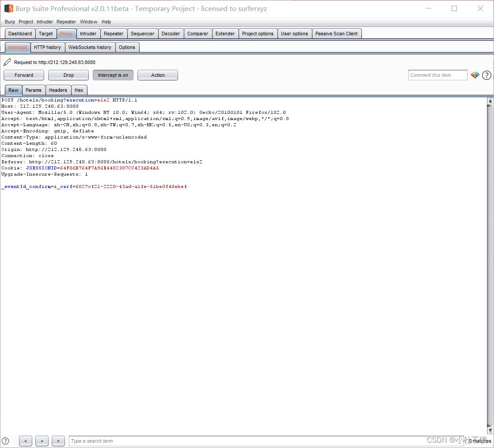Open the Intruder menu in the menu bar
Image resolution: width=494 pixels, height=448 pixels.
click(x=45, y=22)
